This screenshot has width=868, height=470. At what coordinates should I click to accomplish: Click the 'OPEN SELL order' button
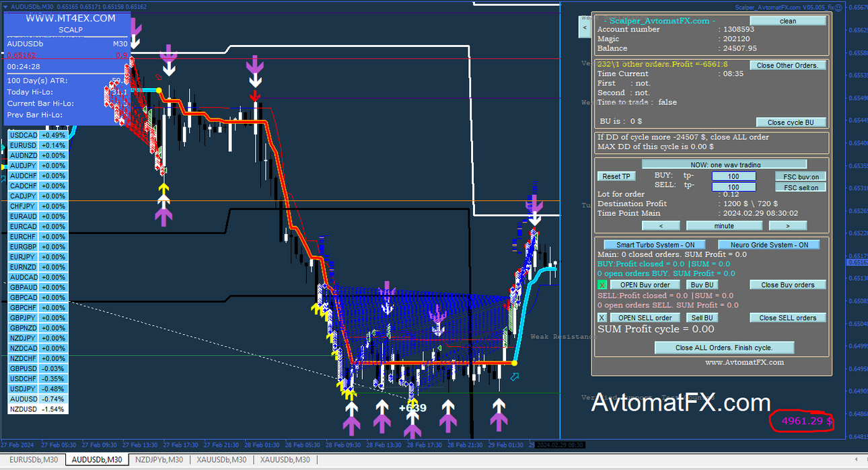(x=645, y=318)
